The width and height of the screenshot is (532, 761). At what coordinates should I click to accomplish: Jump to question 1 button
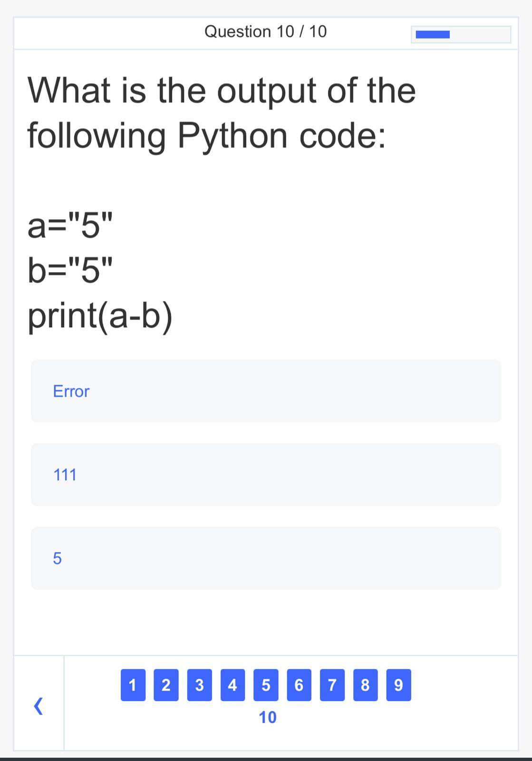click(133, 685)
